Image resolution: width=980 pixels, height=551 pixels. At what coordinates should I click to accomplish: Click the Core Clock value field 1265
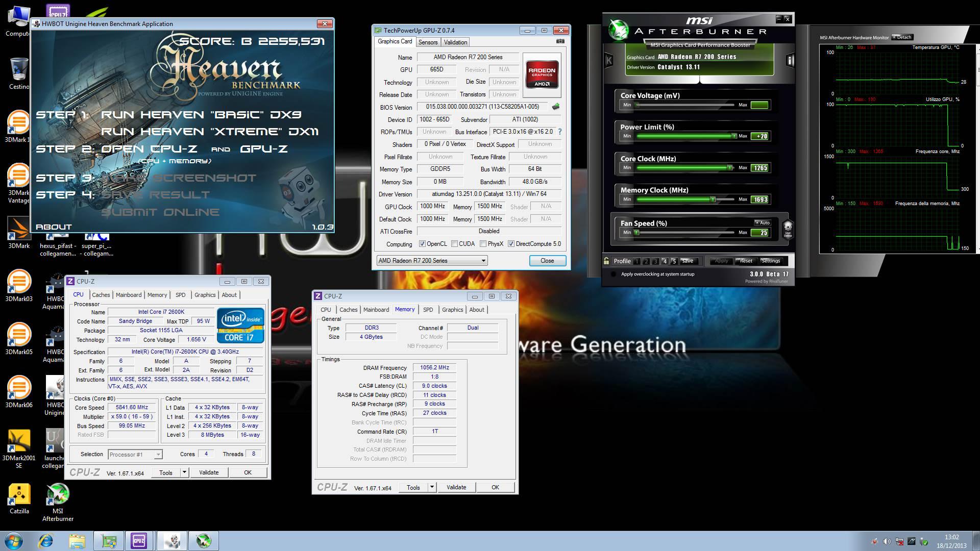click(760, 168)
